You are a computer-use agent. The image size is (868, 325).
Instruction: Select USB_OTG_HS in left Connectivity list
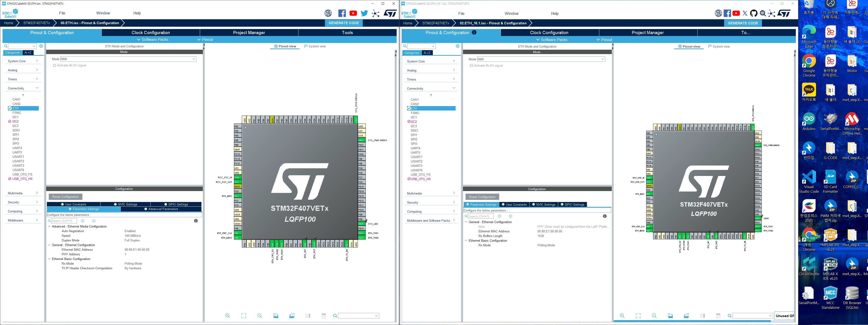pos(22,179)
